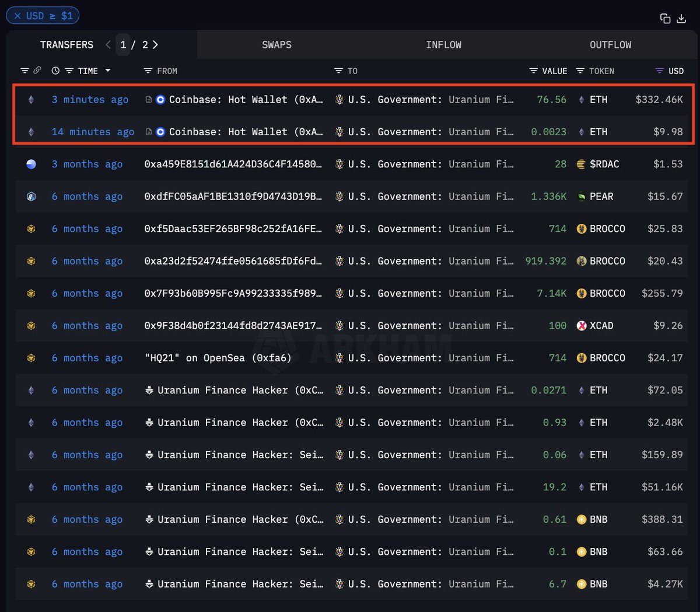Switch to the INFLOW tab
The height and width of the screenshot is (612, 700).
pyautogui.click(x=443, y=45)
